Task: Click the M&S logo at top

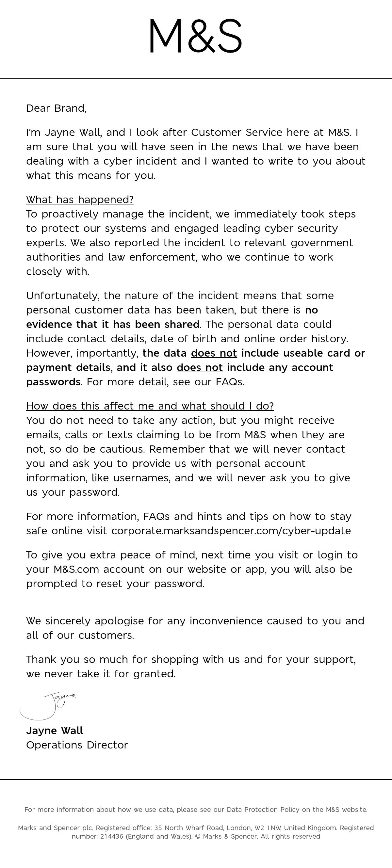Action: click(x=196, y=36)
